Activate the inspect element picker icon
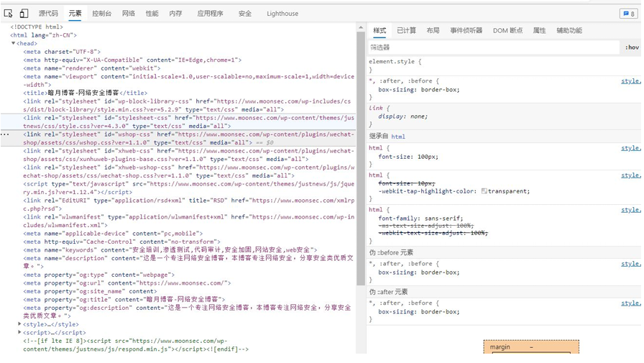 [8, 14]
